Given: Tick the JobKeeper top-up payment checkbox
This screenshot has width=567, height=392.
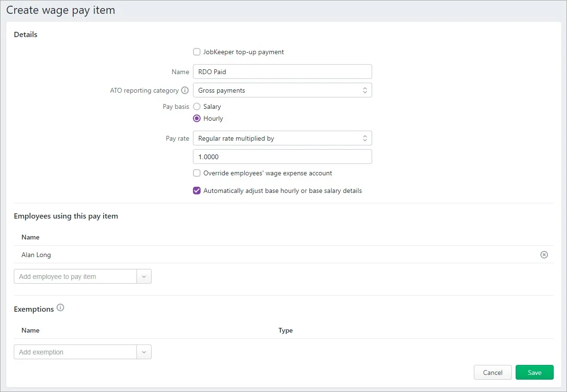Looking at the screenshot, I should coord(197,52).
